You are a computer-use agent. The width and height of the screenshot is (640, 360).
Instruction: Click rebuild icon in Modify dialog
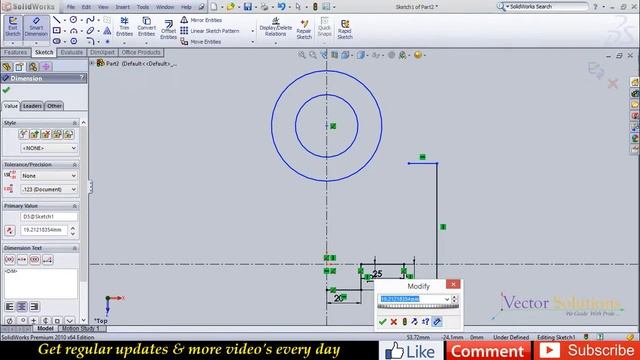pos(404,322)
